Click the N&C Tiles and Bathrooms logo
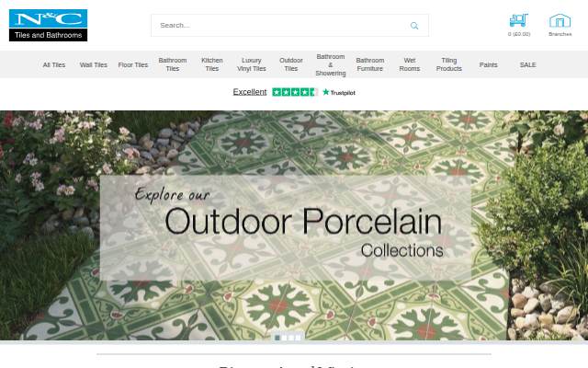 (48, 25)
